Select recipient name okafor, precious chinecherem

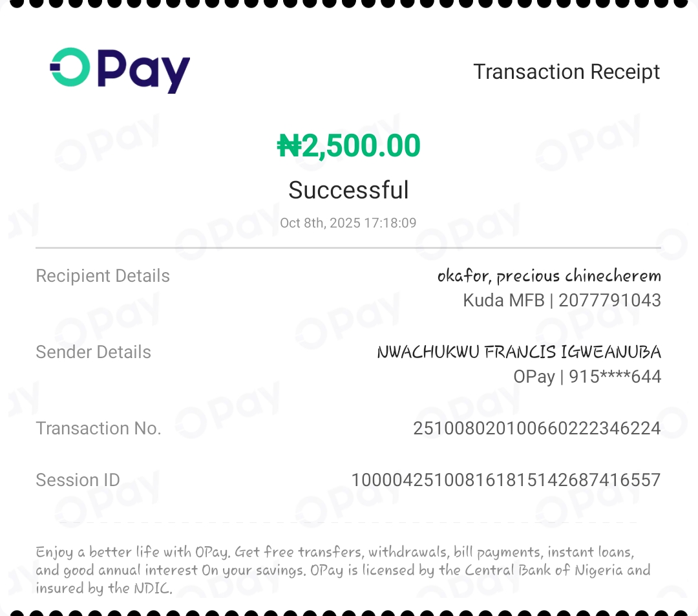(x=549, y=276)
